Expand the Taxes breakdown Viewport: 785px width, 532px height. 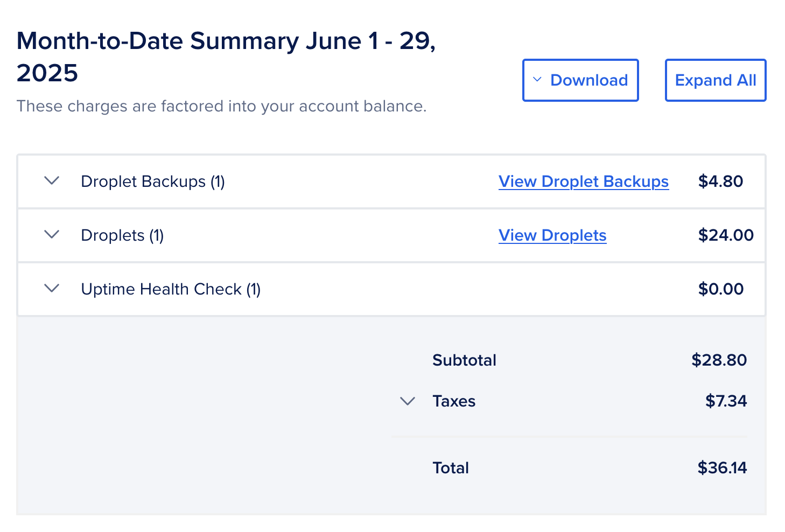pyautogui.click(x=408, y=401)
